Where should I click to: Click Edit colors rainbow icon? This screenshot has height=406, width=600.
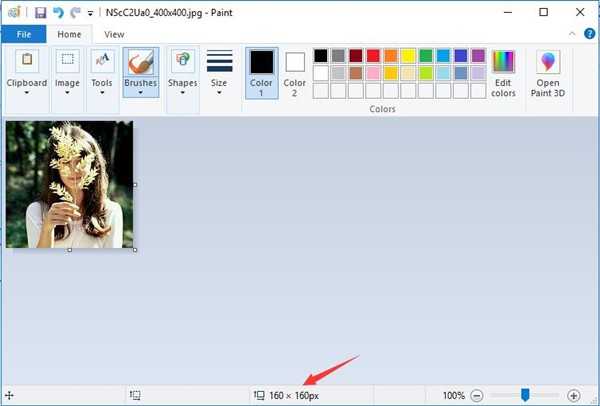coord(503,73)
